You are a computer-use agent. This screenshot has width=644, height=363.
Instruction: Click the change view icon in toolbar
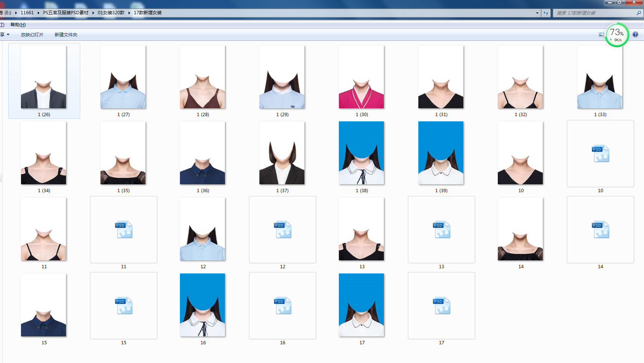pyautogui.click(x=601, y=34)
